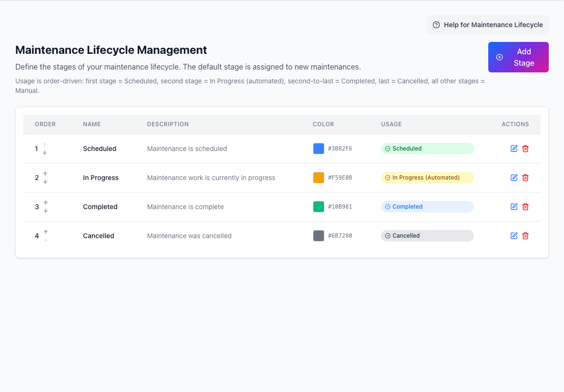Select the Cancelled stage name
This screenshot has width=564, height=392.
pyautogui.click(x=99, y=236)
